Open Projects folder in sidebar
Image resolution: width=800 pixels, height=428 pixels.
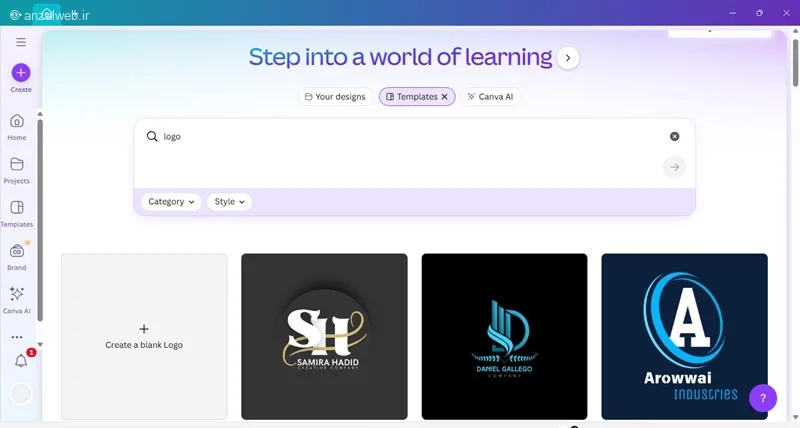[17, 170]
